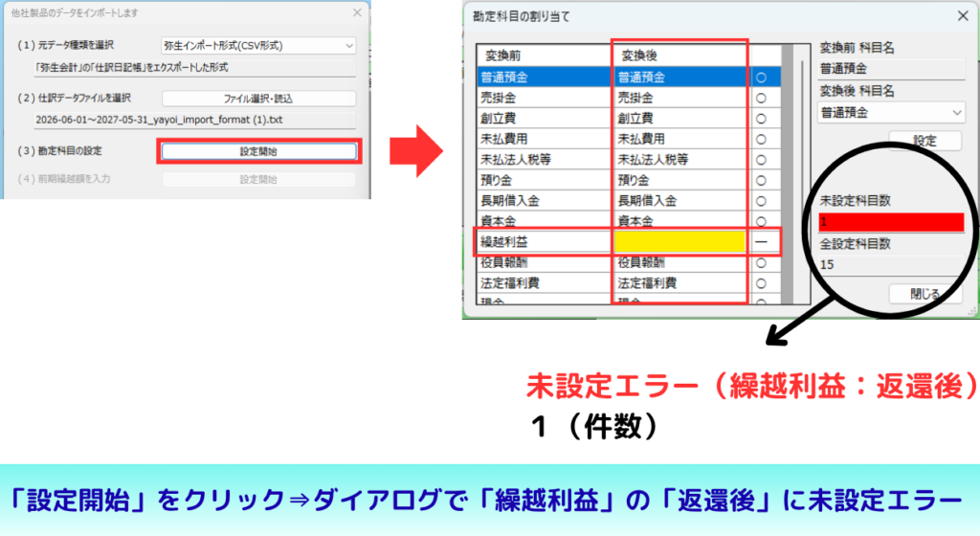Click the circle status mark in 預り金 row
Screen dimensions: 980x536
pos(761,181)
